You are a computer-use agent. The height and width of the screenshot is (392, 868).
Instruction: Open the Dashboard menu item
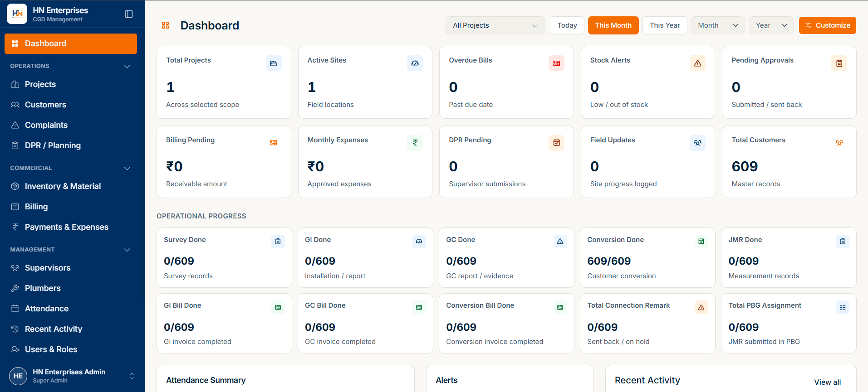click(x=71, y=44)
